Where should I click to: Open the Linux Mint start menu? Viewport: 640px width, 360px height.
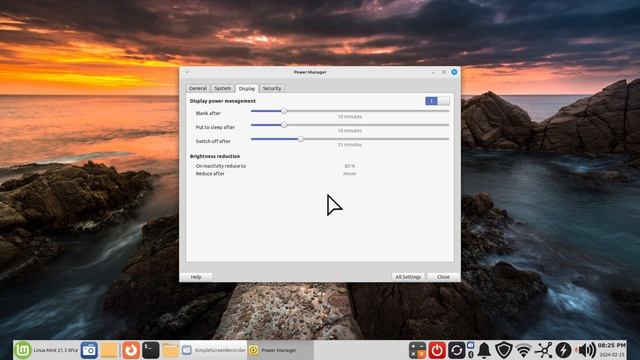click(23, 350)
